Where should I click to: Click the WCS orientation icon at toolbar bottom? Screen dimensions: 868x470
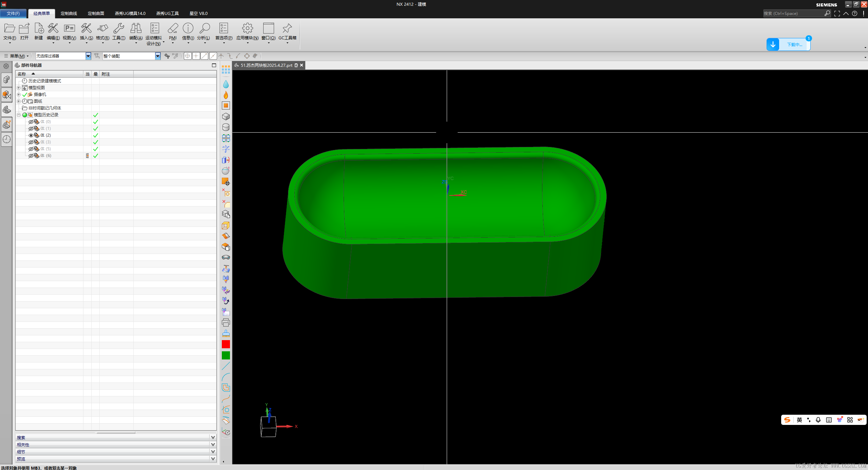(226, 431)
